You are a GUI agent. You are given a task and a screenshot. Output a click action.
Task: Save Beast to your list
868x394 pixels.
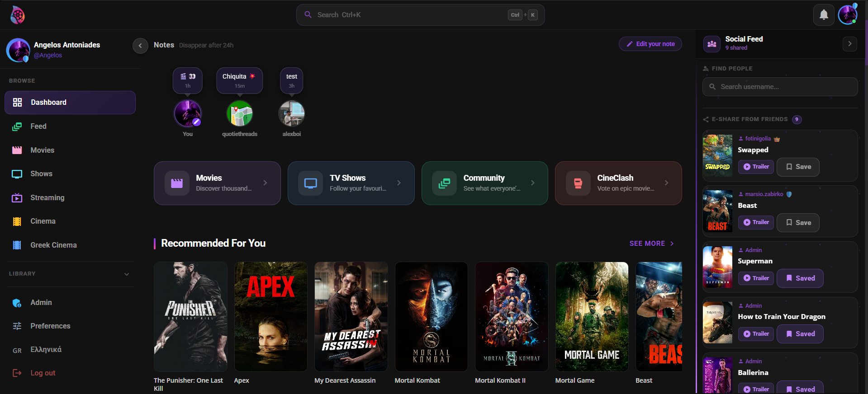click(x=798, y=223)
